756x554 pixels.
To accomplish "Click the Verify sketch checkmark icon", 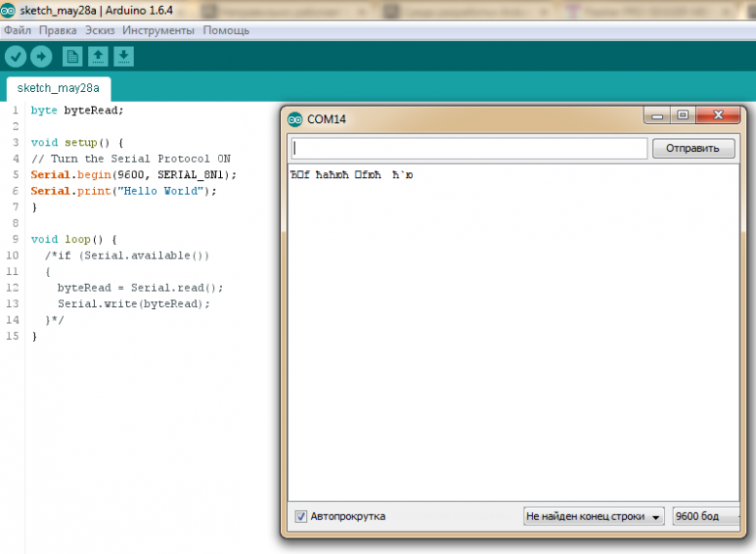I will click(16, 57).
